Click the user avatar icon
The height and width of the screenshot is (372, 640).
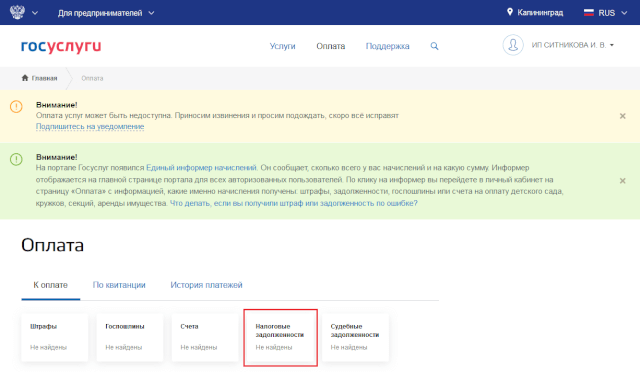pyautogui.click(x=513, y=45)
